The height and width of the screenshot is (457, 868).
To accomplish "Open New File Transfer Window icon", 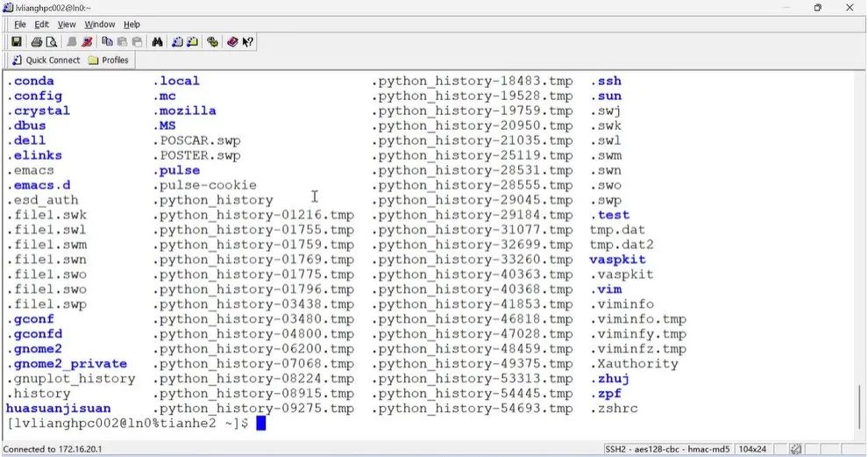I will [x=192, y=42].
